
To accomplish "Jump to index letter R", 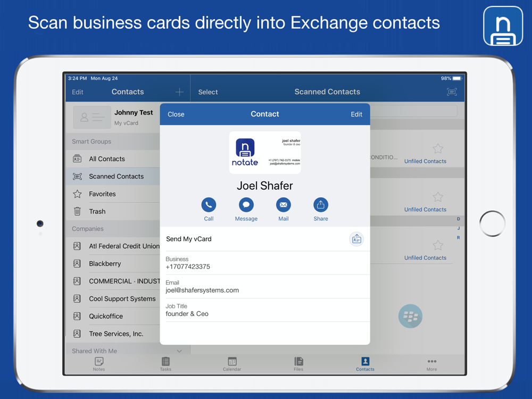I will click(459, 237).
